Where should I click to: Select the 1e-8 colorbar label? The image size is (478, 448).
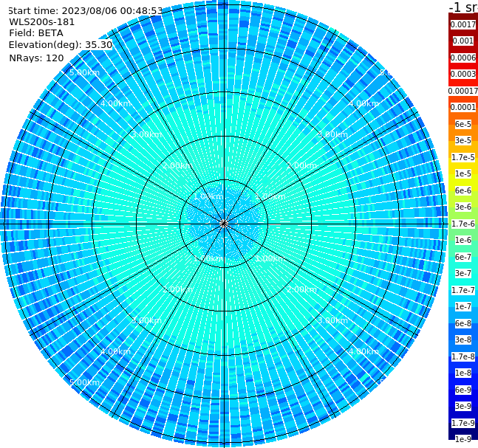click(x=463, y=373)
